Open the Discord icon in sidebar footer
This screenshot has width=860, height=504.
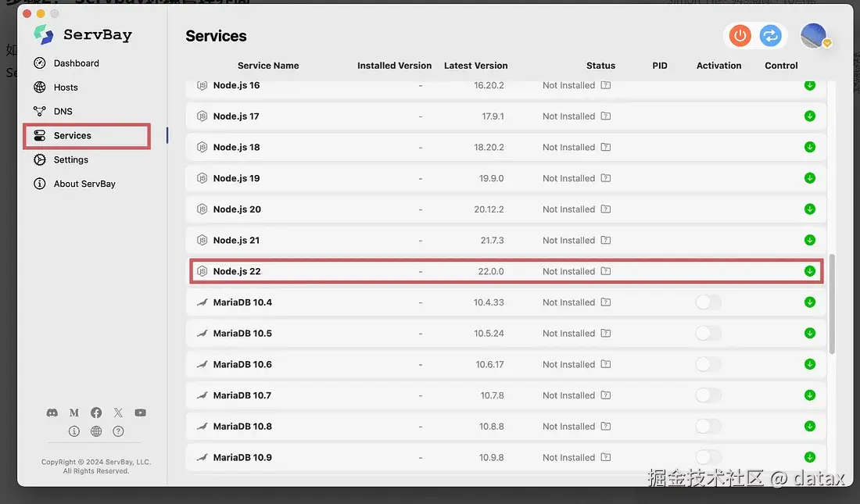(52, 413)
